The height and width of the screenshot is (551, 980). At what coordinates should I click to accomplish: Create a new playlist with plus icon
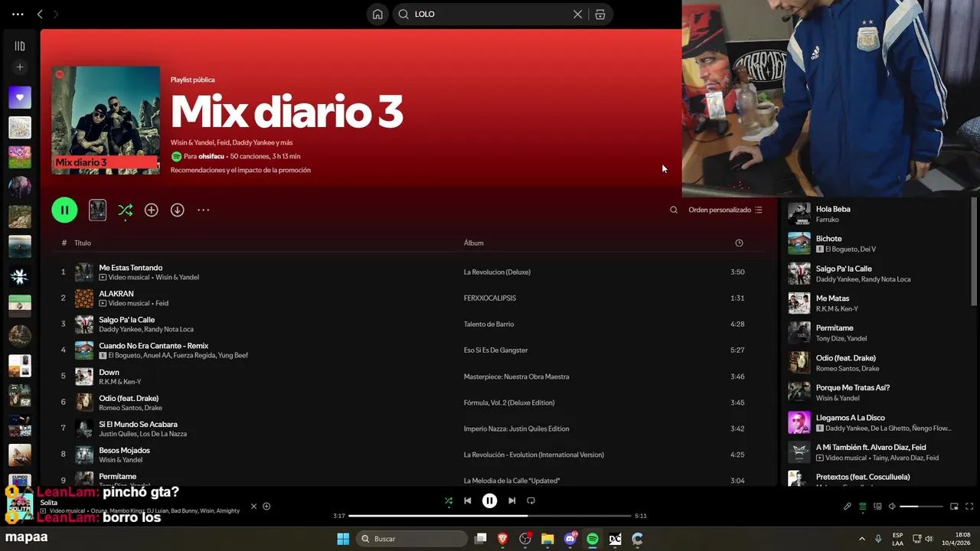tap(20, 67)
